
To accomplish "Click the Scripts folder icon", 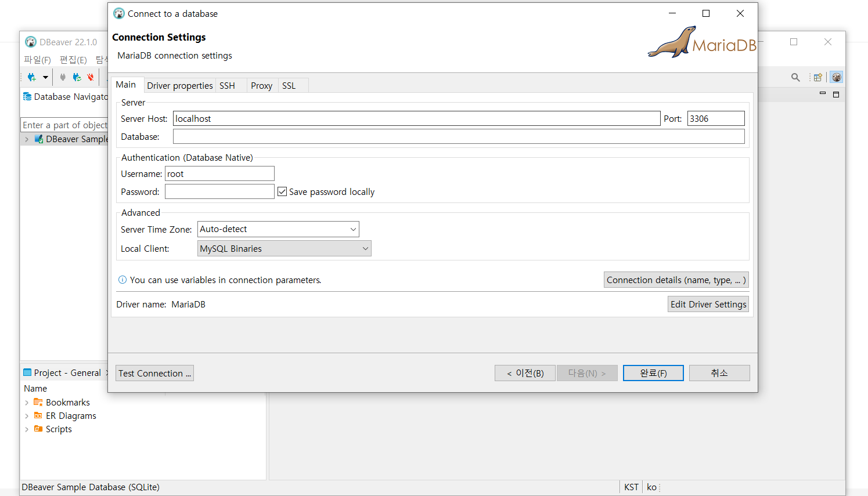I will click(x=38, y=429).
